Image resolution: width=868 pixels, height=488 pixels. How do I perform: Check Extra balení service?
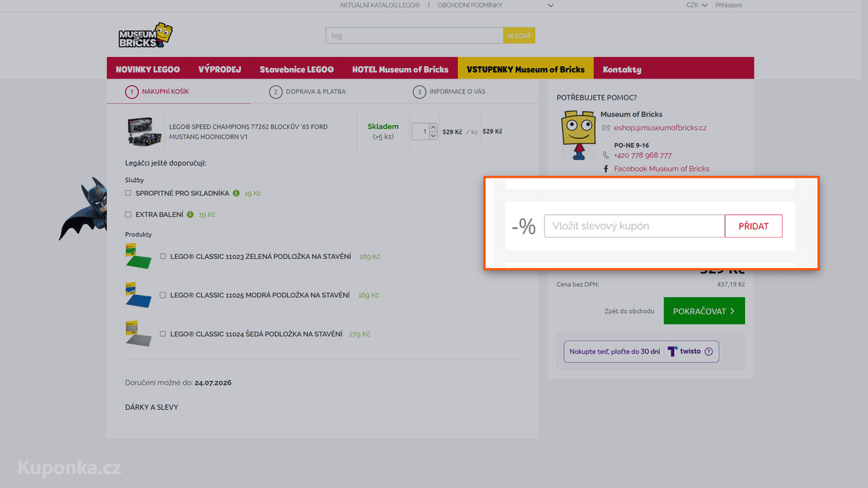[128, 215]
